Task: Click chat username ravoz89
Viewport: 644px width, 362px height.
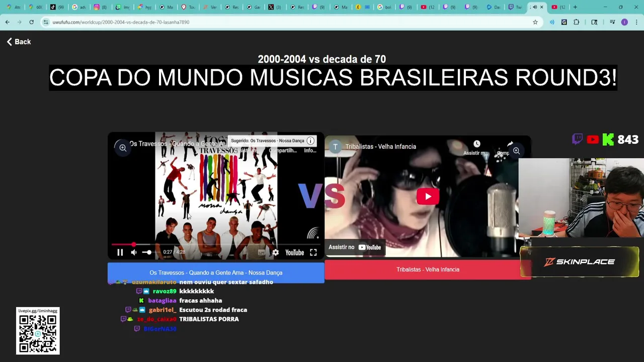Action: point(165,291)
